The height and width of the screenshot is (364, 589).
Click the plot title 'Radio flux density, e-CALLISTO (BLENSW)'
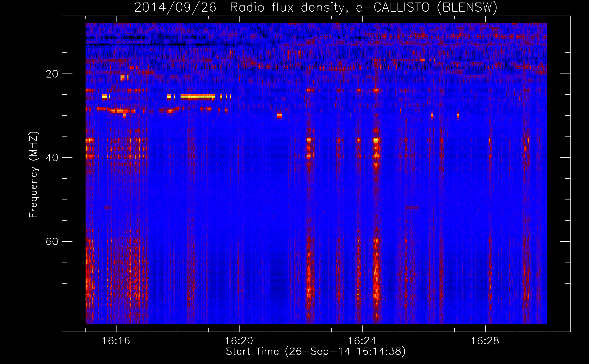pyautogui.click(x=363, y=8)
